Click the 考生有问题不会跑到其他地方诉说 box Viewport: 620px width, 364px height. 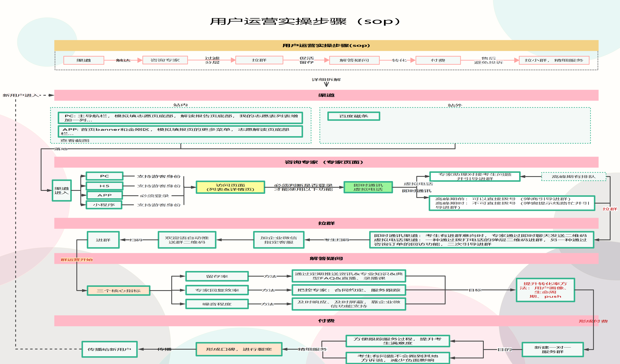click(x=398, y=358)
